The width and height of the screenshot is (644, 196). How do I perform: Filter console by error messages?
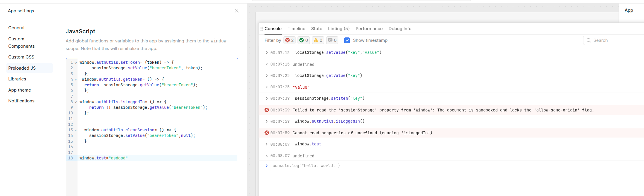289,40
